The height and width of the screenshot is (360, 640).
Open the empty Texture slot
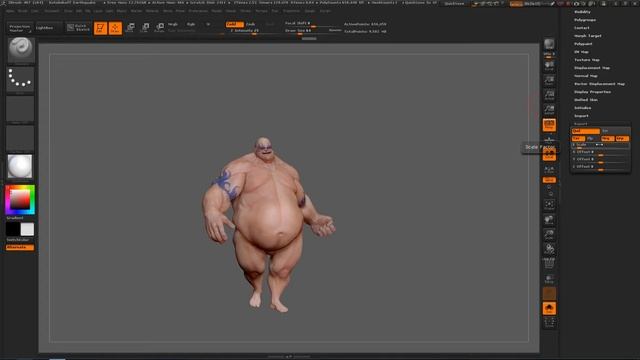pos(20,138)
